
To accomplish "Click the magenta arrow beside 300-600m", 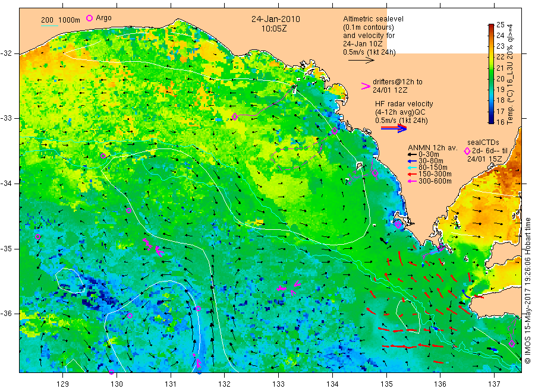I will 412,181.
